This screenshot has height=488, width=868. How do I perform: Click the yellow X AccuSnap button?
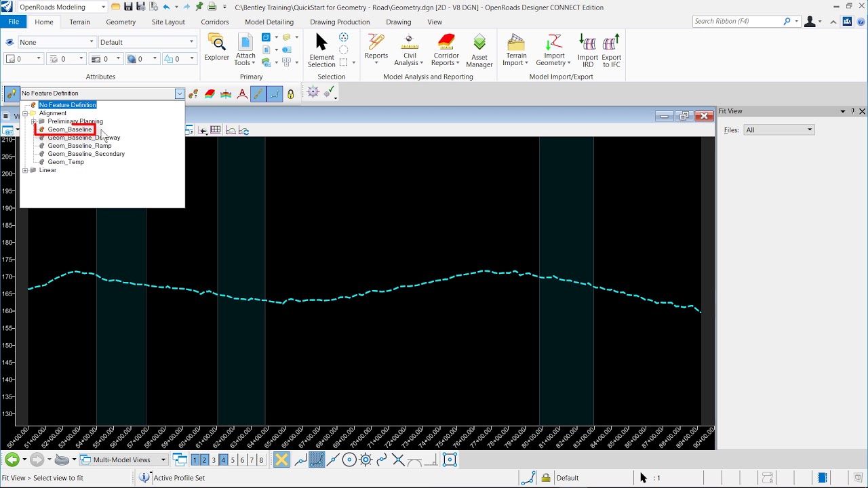coord(281,460)
